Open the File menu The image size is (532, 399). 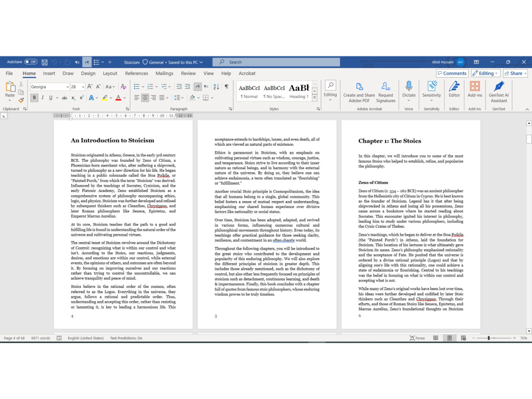coord(9,73)
